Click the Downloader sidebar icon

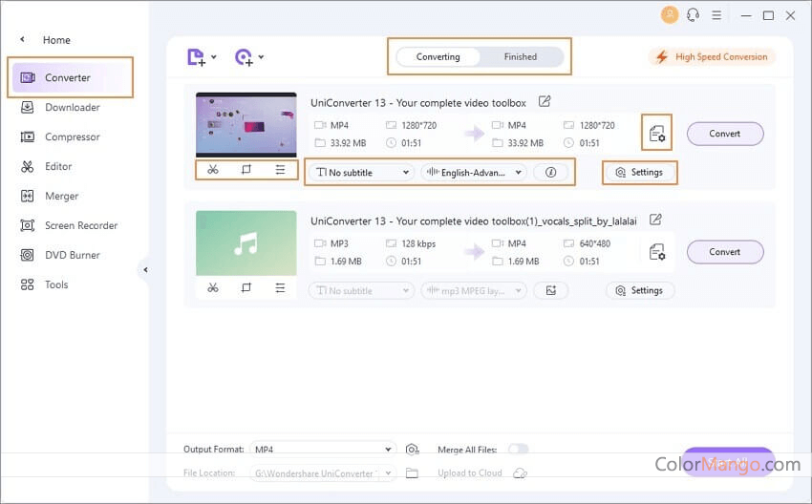27,107
